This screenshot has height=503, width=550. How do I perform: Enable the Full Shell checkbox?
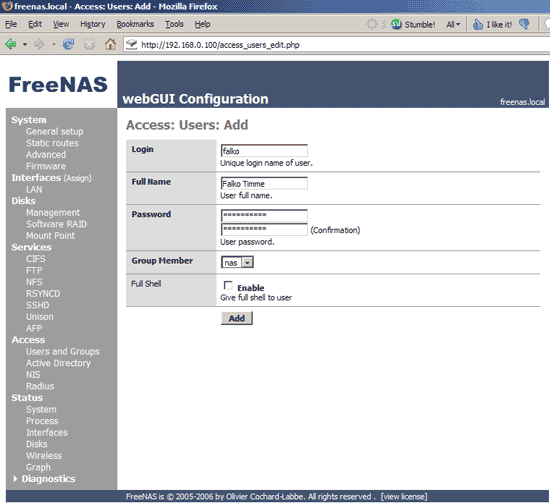tap(228, 286)
